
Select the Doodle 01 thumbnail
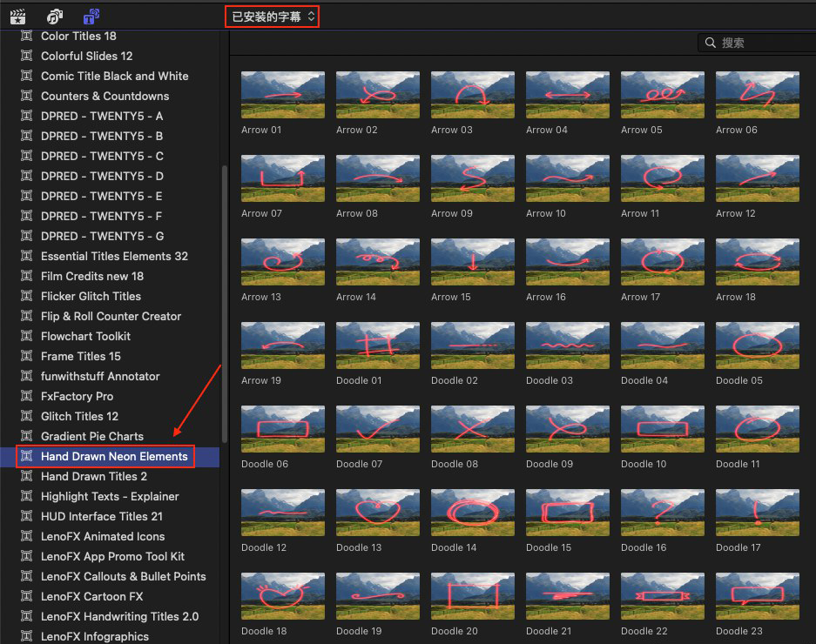click(378, 345)
